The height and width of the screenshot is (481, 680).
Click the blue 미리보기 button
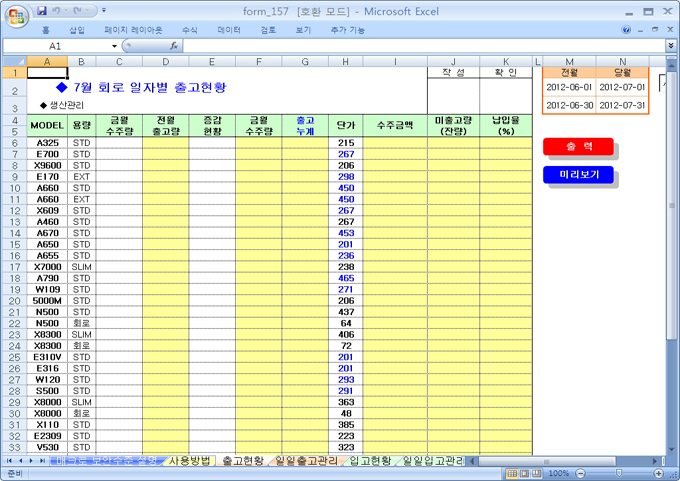[x=578, y=175]
